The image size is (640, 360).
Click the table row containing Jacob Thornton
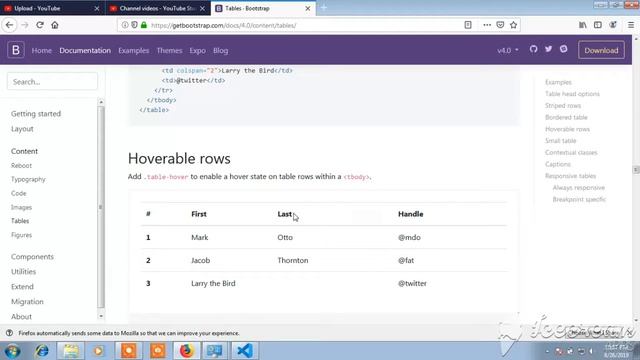324,260
